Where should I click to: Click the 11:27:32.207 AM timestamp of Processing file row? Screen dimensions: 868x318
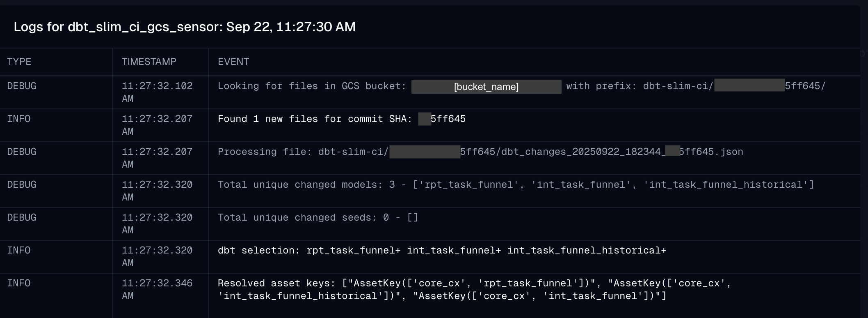(157, 158)
